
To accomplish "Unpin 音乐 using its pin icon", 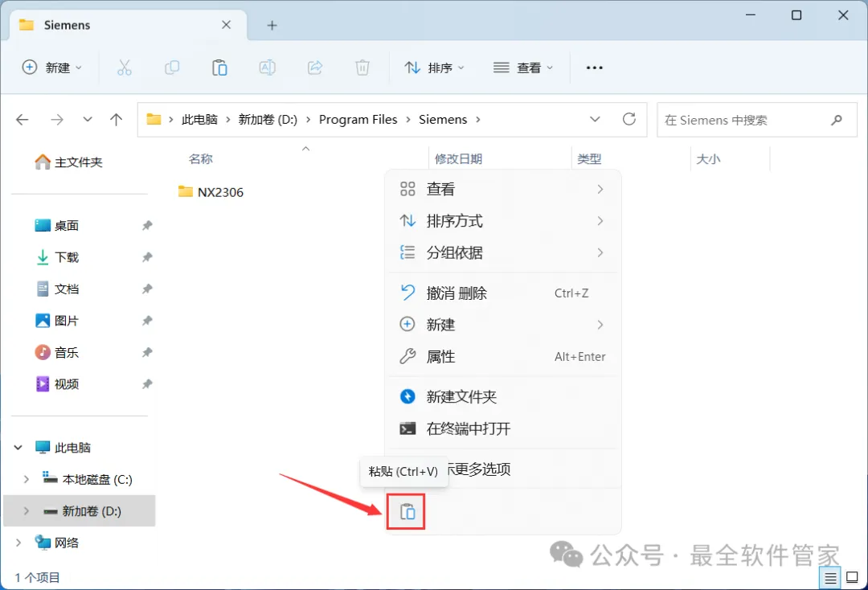I will coord(147,352).
